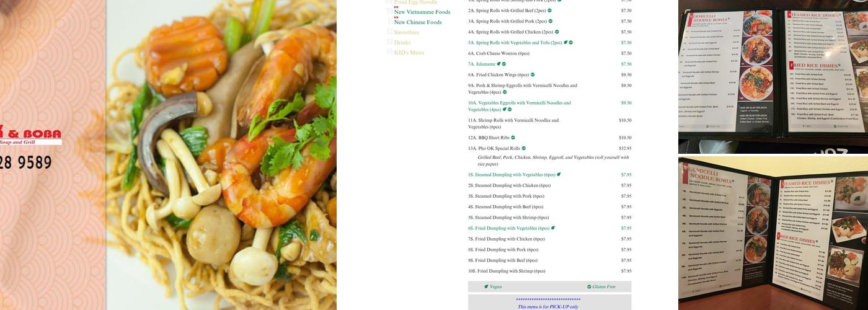This screenshot has height=310, width=868.
Task: Open the bottom steamed rice dishes menu photo
Action: coord(773,234)
